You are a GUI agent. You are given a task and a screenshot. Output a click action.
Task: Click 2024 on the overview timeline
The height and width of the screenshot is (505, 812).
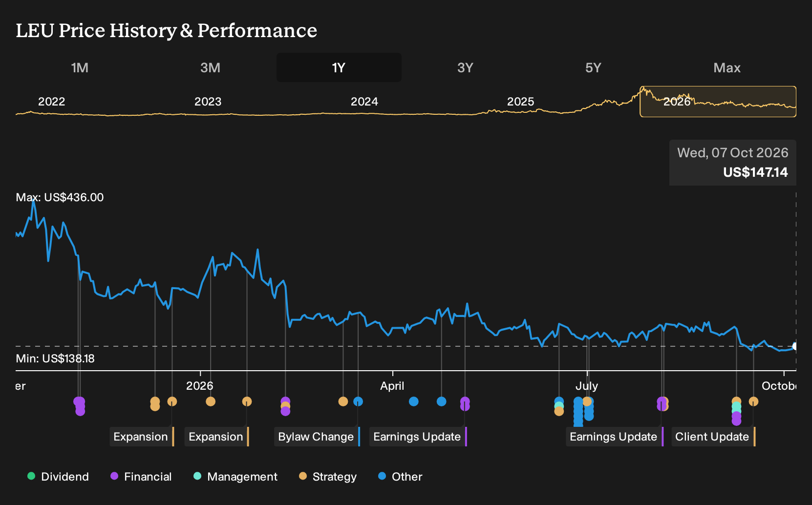364,102
